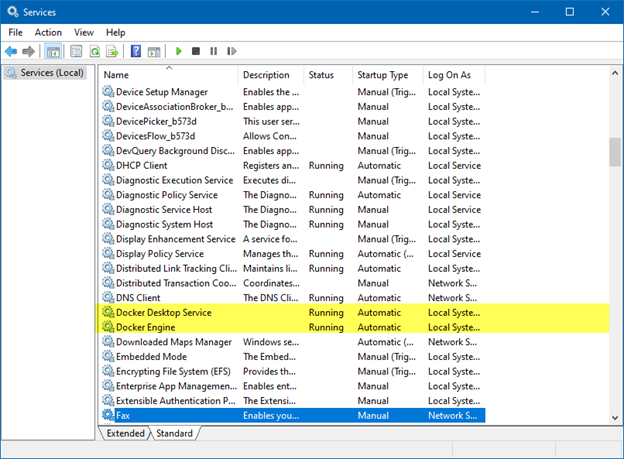Viewport: 624px width, 459px height.
Task: Click the Services app icon in title bar
Action: pyautogui.click(x=13, y=12)
